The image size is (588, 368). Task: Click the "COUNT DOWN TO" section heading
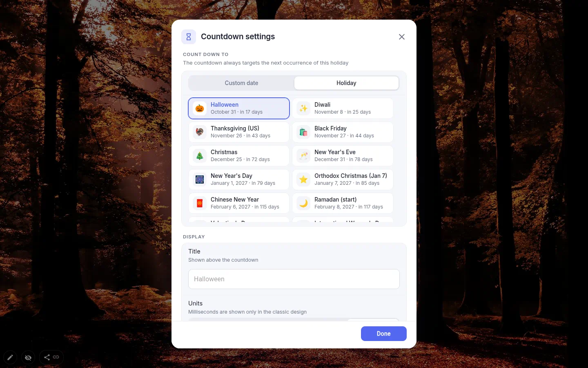click(x=206, y=54)
